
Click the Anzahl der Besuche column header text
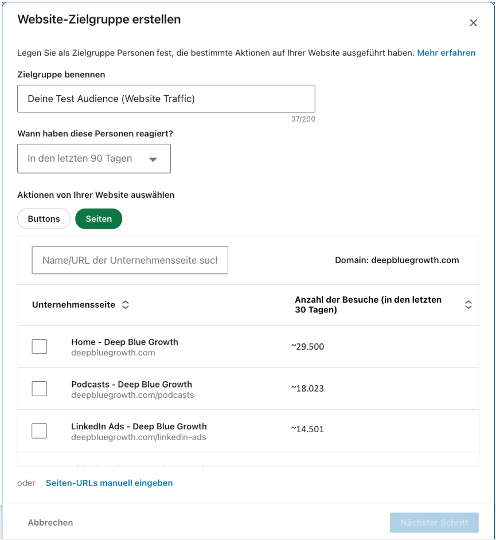point(368,305)
